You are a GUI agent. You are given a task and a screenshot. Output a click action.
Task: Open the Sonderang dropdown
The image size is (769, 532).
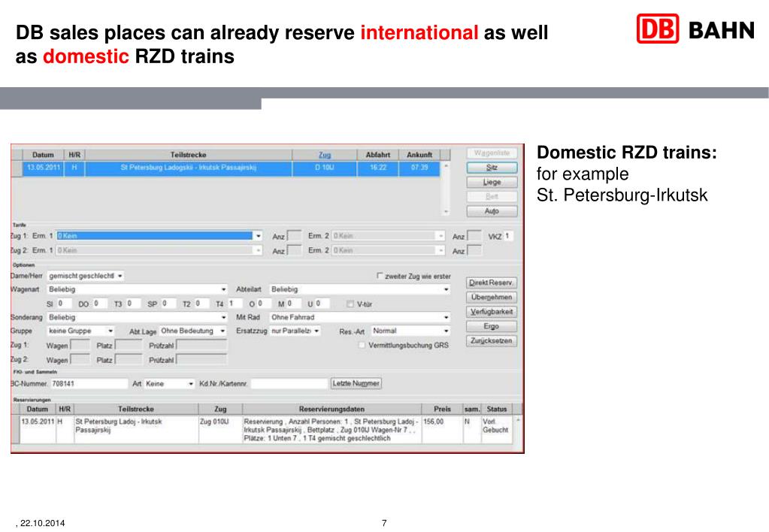point(223,318)
